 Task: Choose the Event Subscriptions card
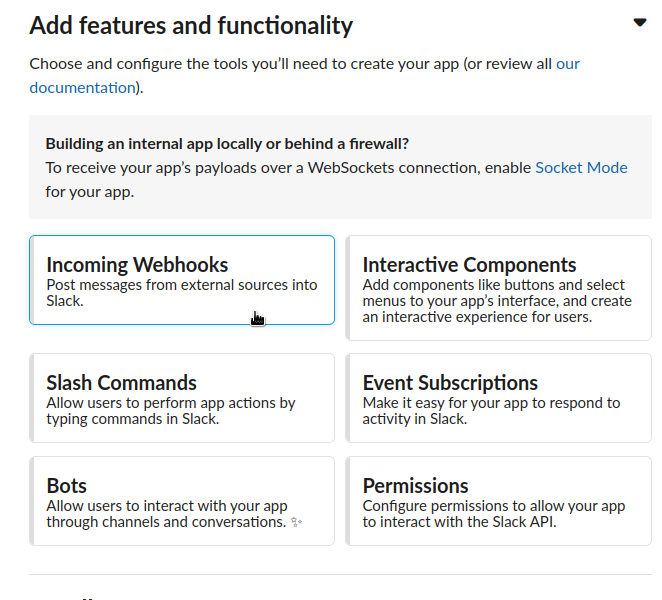[499, 398]
